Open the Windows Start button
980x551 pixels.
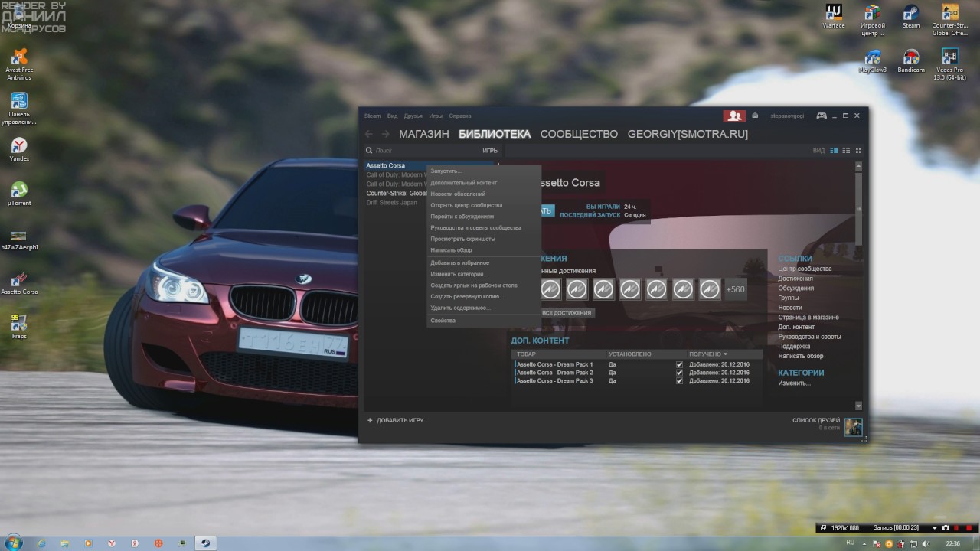(x=13, y=543)
